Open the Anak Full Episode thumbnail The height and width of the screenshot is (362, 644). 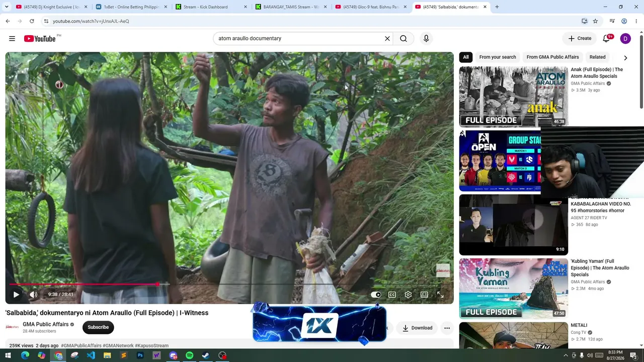513,97
